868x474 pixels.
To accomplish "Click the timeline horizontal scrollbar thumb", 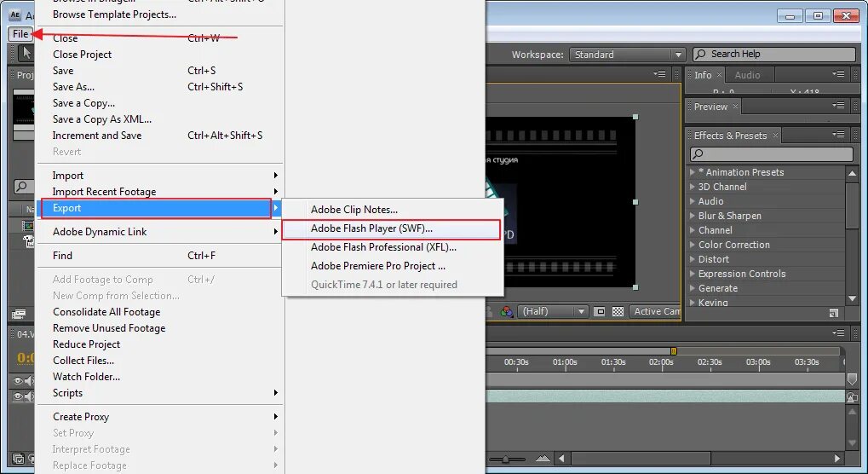I will click(641, 459).
